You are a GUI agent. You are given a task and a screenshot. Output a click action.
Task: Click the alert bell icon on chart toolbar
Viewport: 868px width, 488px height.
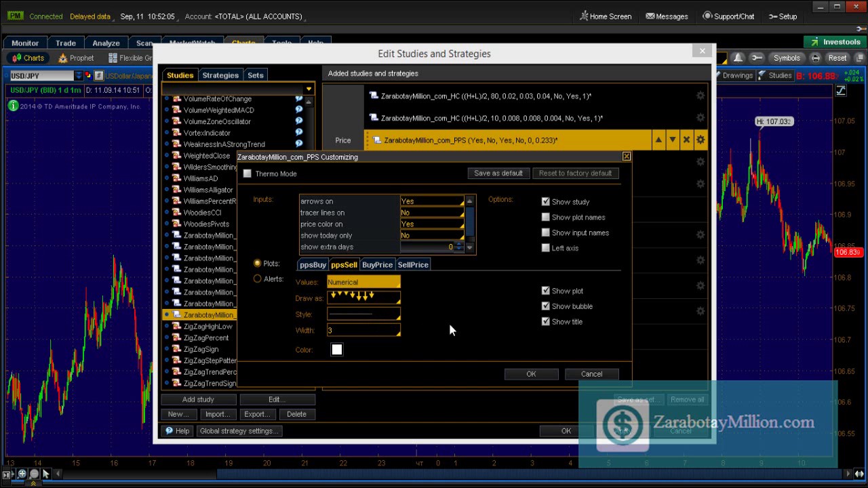click(x=738, y=58)
